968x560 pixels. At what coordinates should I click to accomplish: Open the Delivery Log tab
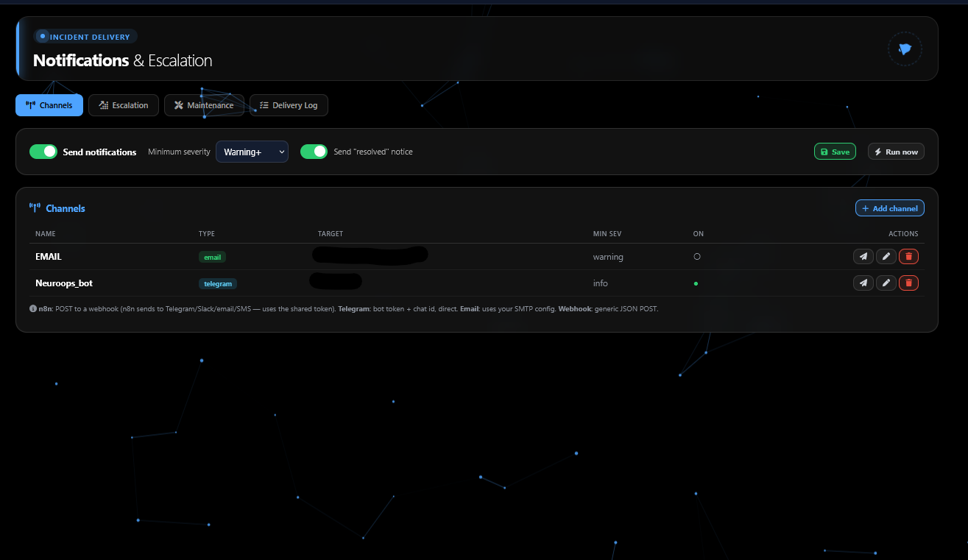(x=289, y=105)
